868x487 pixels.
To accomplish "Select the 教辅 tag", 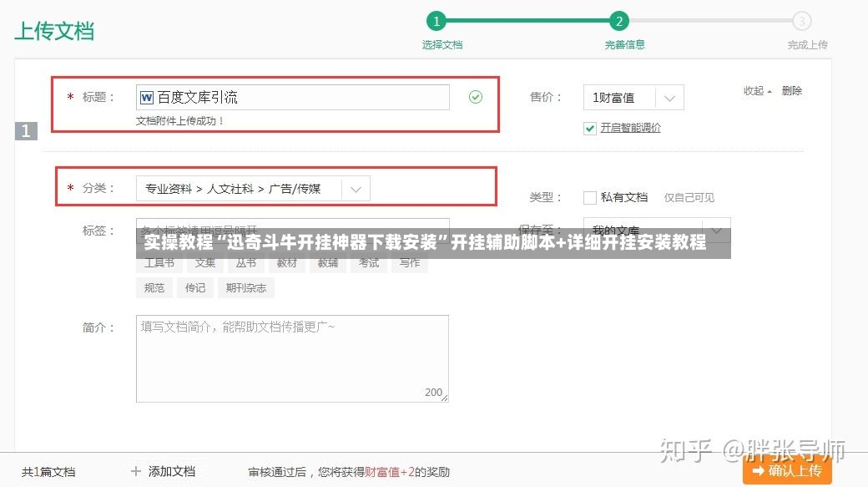I will [328, 262].
